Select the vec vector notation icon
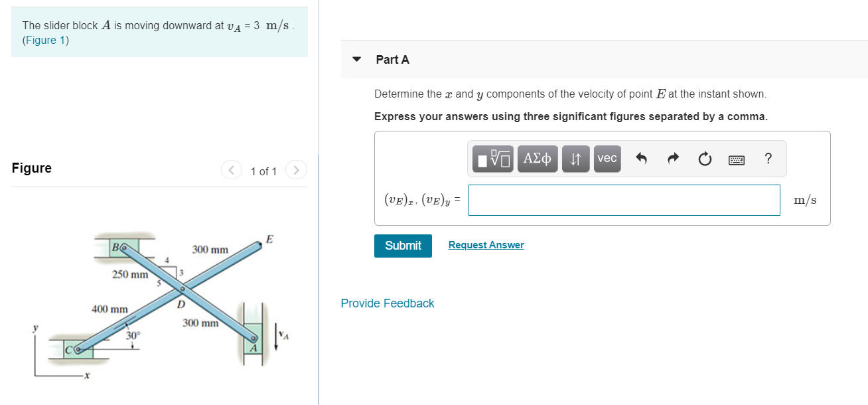The height and width of the screenshot is (405, 868). [607, 159]
